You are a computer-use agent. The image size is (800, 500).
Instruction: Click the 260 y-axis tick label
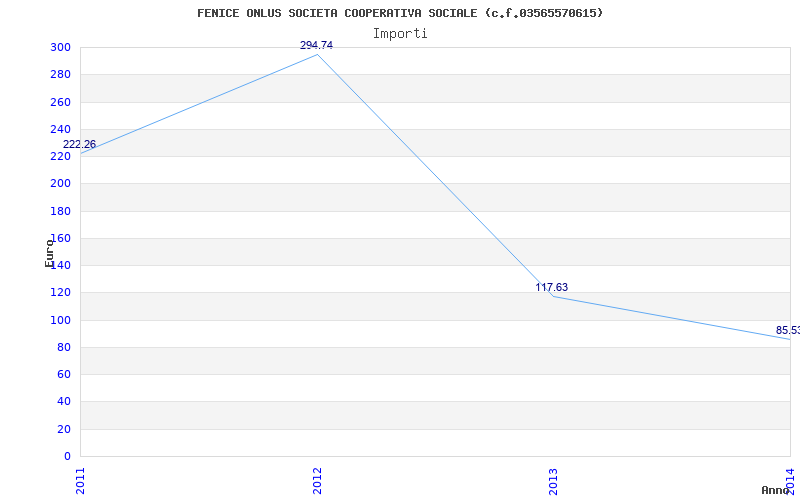pos(60,102)
